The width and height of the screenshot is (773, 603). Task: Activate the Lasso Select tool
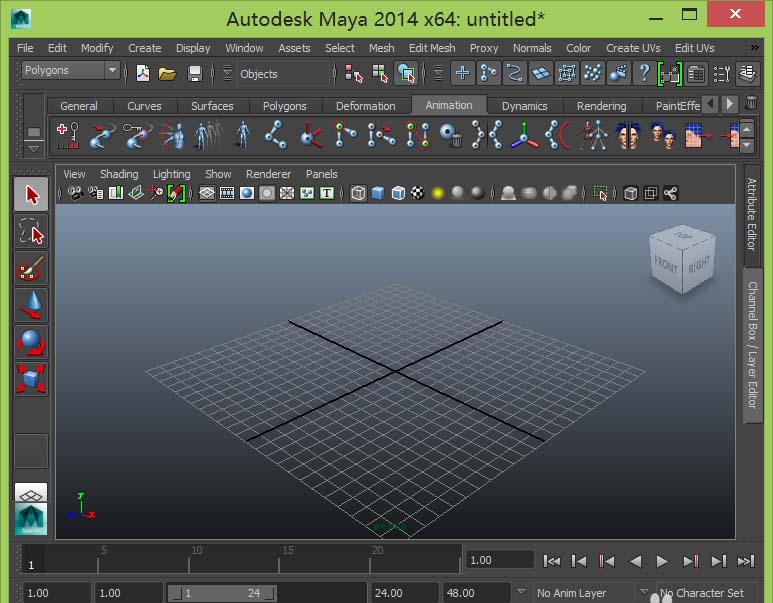[31, 232]
